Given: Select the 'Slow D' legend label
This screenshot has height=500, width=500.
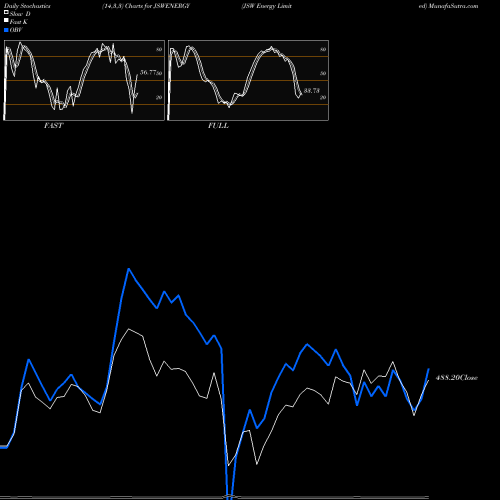Looking at the screenshot, I should point(20,14).
